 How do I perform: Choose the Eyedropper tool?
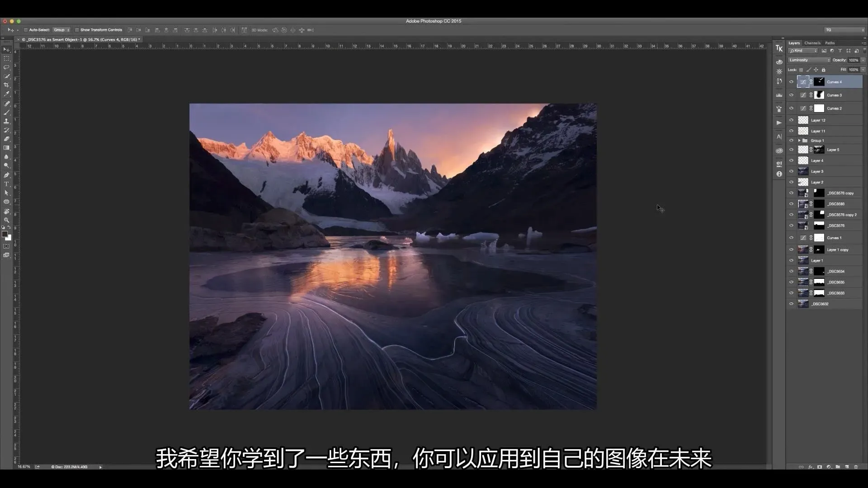6,94
